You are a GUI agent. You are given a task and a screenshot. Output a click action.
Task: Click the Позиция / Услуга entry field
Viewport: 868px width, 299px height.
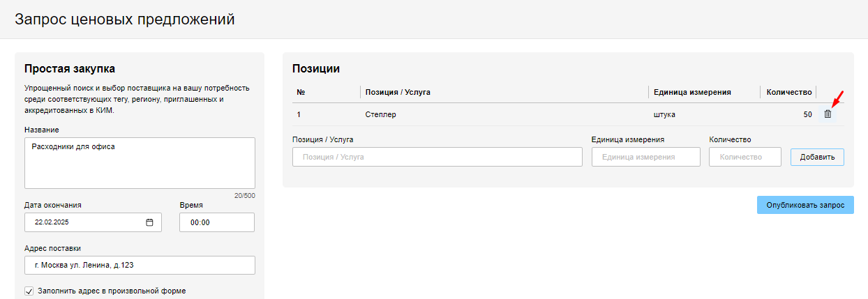437,157
